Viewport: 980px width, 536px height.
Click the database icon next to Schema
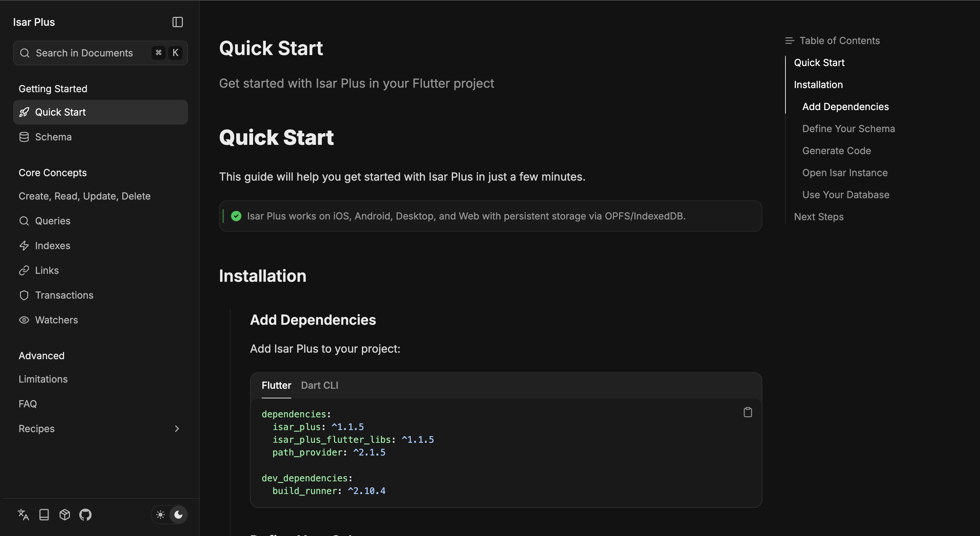point(24,137)
